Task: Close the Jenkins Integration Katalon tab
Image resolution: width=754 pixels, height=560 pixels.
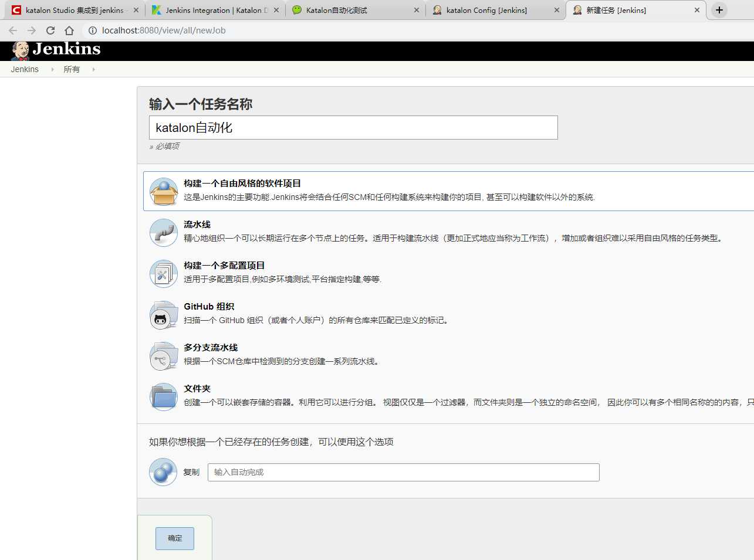Action: pyautogui.click(x=276, y=10)
